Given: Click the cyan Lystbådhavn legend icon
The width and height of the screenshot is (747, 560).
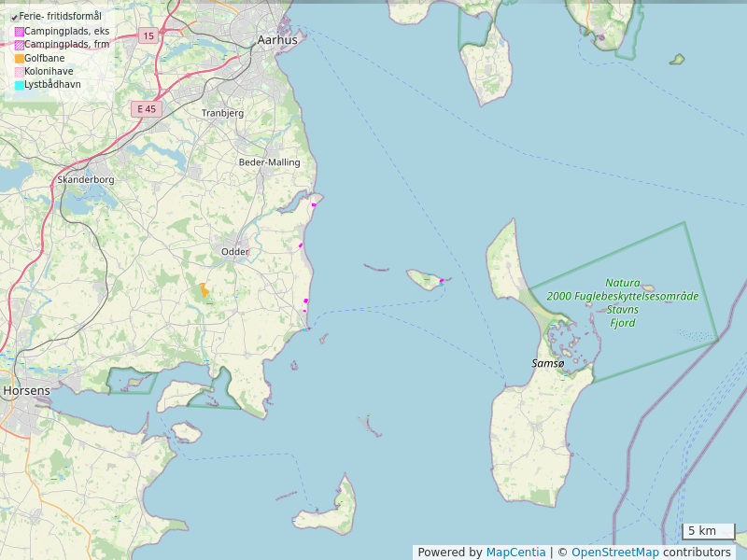Looking at the screenshot, I should pyautogui.click(x=20, y=85).
